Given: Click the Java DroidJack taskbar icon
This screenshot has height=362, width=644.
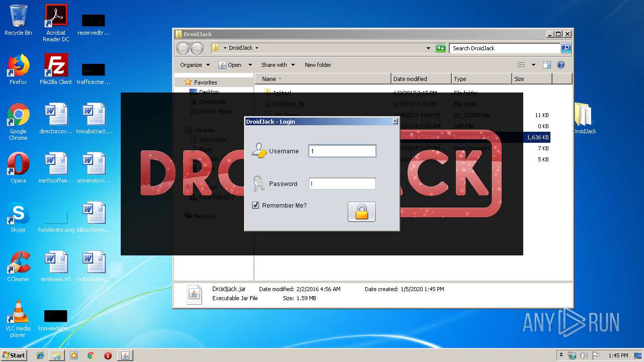Looking at the screenshot, I should [x=125, y=355].
